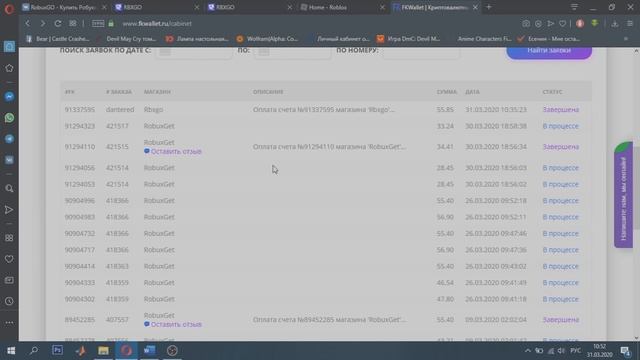Open My Flow from the sidebar
The height and width of the screenshot is (360, 640).
(x=9, y=210)
